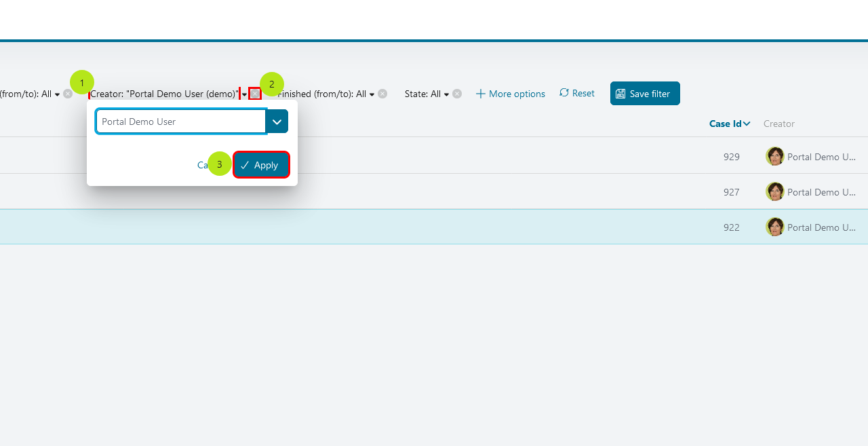Open the Creator combo box dropdown arrow
Screen dimensions: 868x446
point(277,122)
